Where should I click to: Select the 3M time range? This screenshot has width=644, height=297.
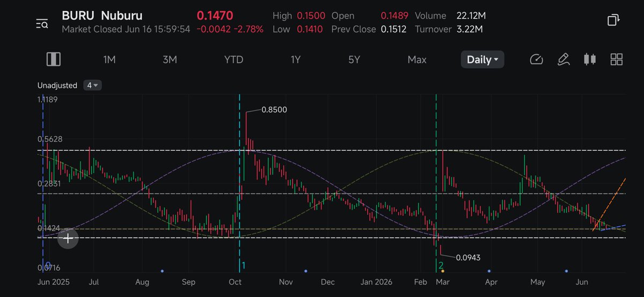click(170, 60)
